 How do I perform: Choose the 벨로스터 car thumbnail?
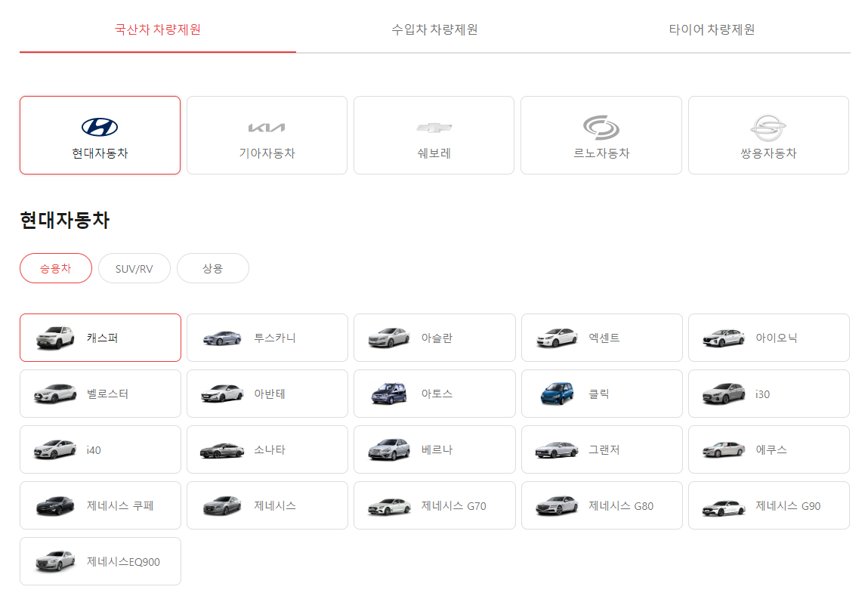click(x=55, y=394)
